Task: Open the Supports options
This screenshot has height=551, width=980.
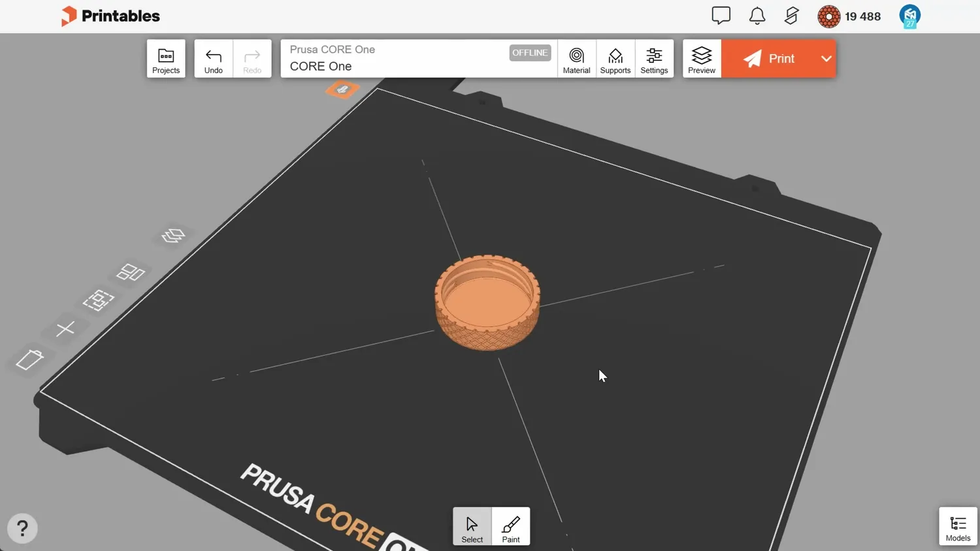Action: pos(615,59)
